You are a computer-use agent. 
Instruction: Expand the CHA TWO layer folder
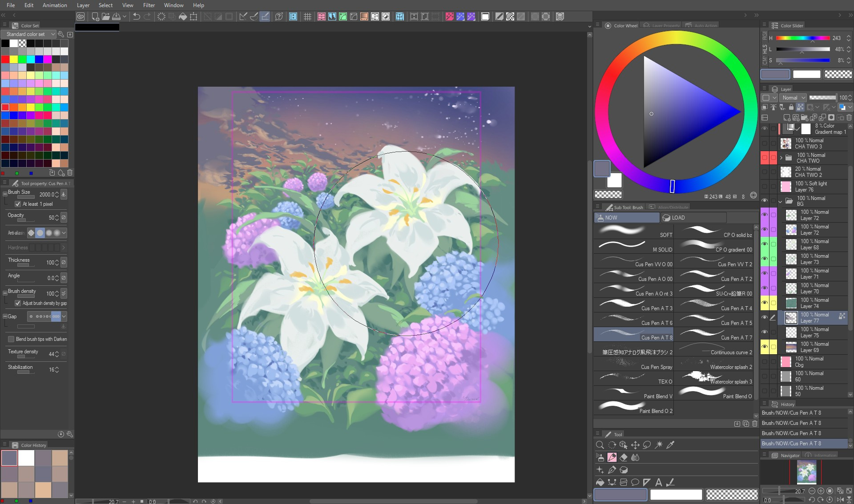(781, 158)
